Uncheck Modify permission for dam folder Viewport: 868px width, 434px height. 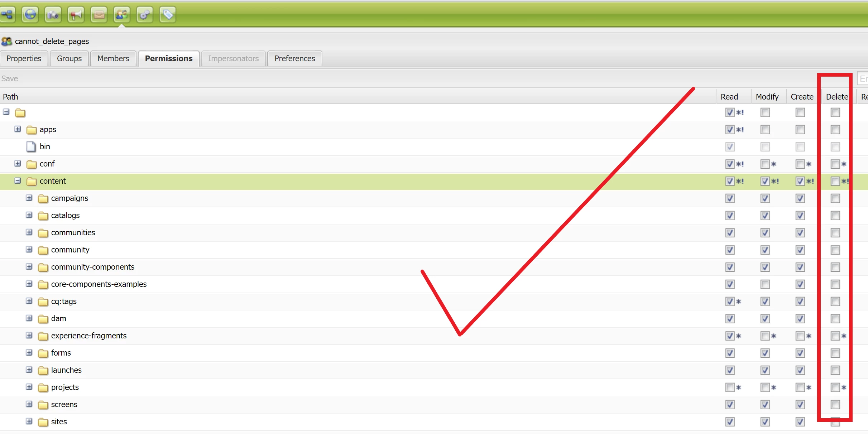[765, 319]
